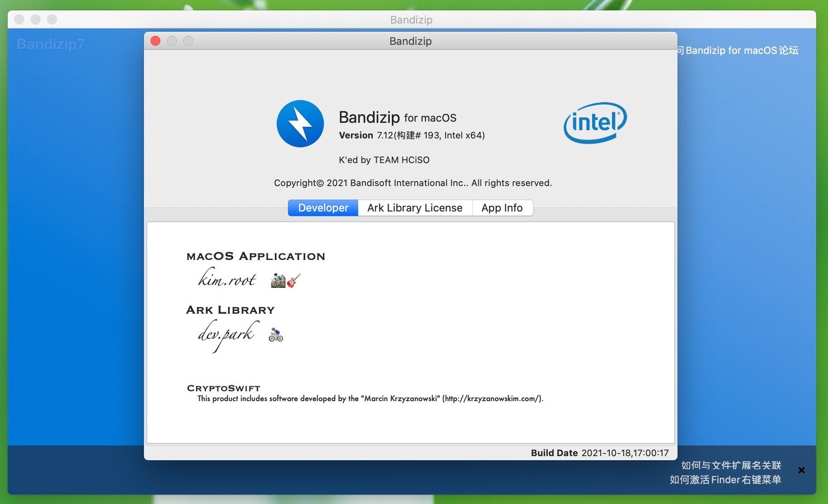Click the yellow minimize button of the About window
This screenshot has height=504, width=828.
171,40
